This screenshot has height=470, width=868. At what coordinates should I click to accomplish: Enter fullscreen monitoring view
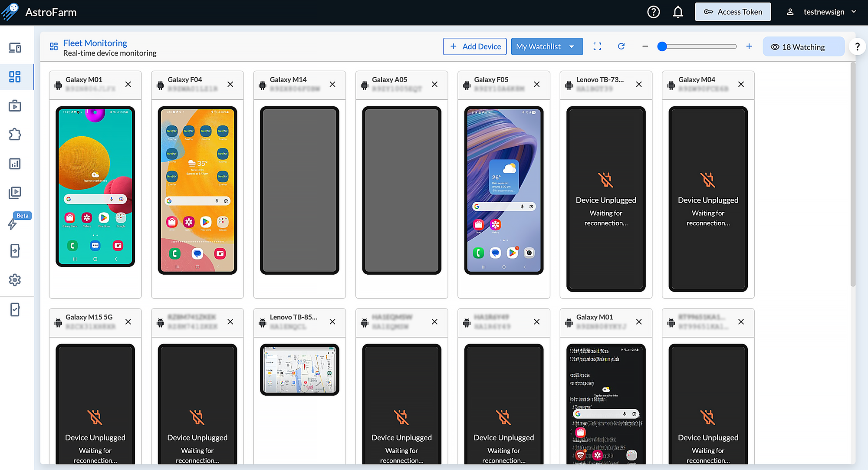(597, 46)
